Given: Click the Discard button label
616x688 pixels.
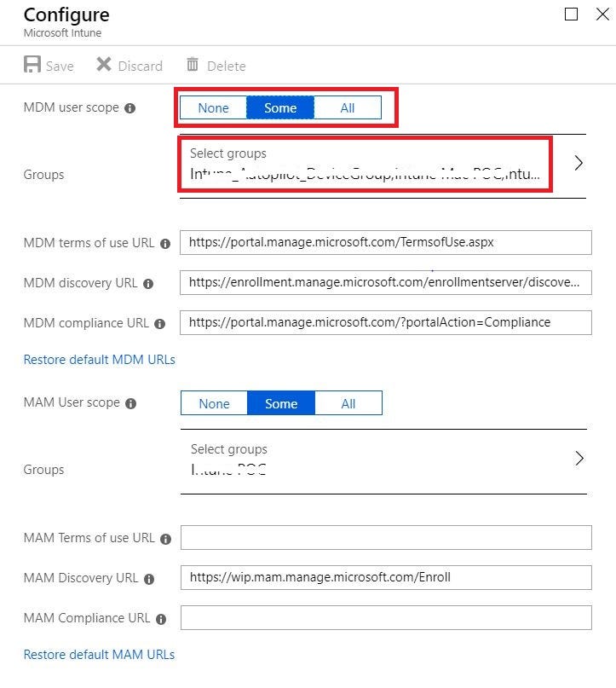Looking at the screenshot, I should [141, 66].
